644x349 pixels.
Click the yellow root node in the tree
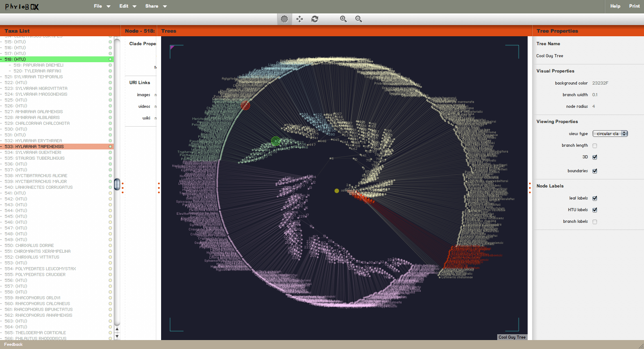(337, 191)
